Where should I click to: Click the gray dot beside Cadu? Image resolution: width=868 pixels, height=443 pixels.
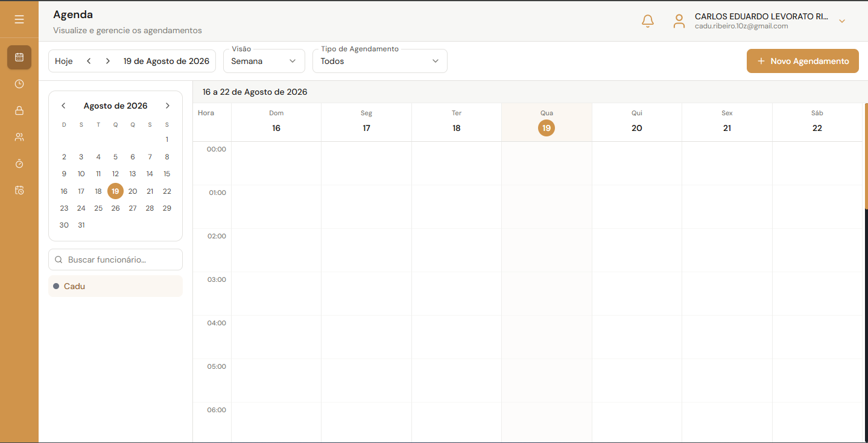56,286
